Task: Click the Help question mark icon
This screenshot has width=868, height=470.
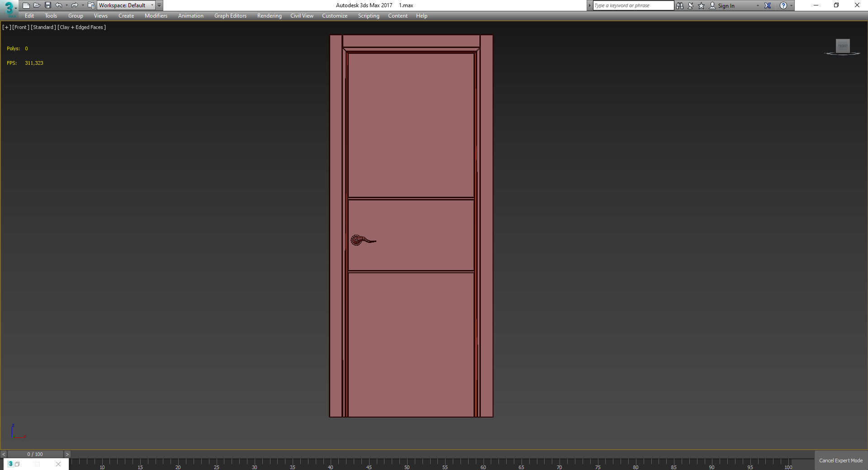Action: pos(783,5)
